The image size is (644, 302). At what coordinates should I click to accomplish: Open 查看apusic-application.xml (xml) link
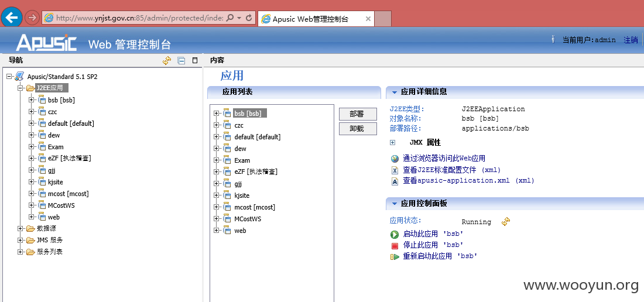pos(468,180)
